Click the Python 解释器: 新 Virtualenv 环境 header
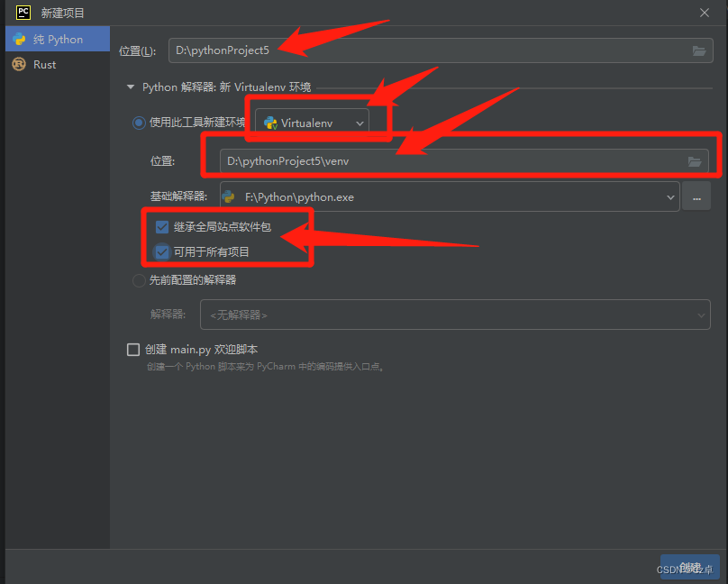This screenshot has height=584, width=728. (226, 87)
